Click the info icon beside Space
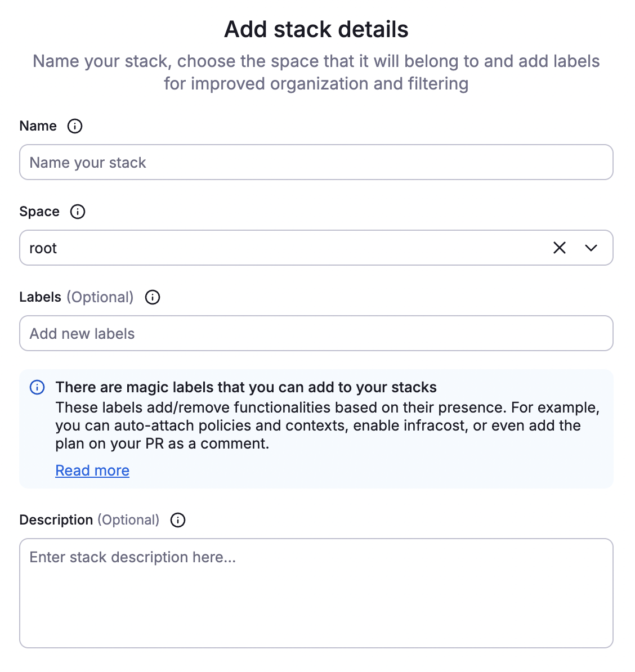Screen dimensions: 635x672 (78, 212)
